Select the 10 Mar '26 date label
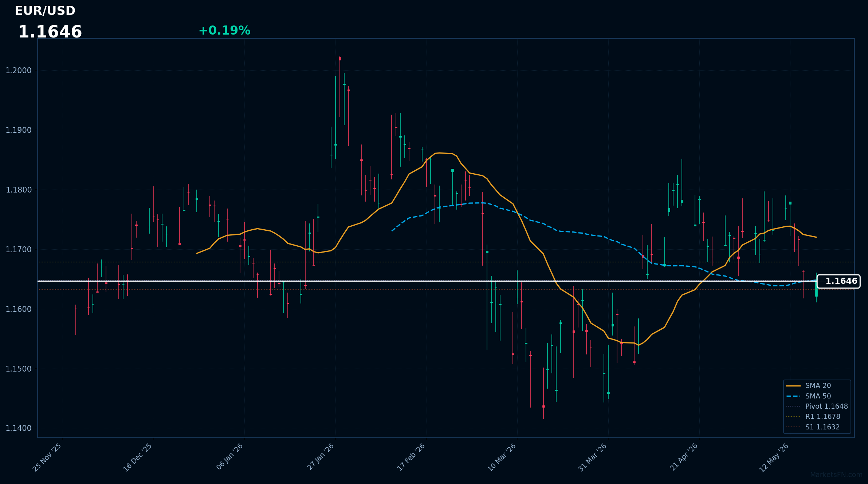Screen dimensions: 868x484 [x=502, y=457]
